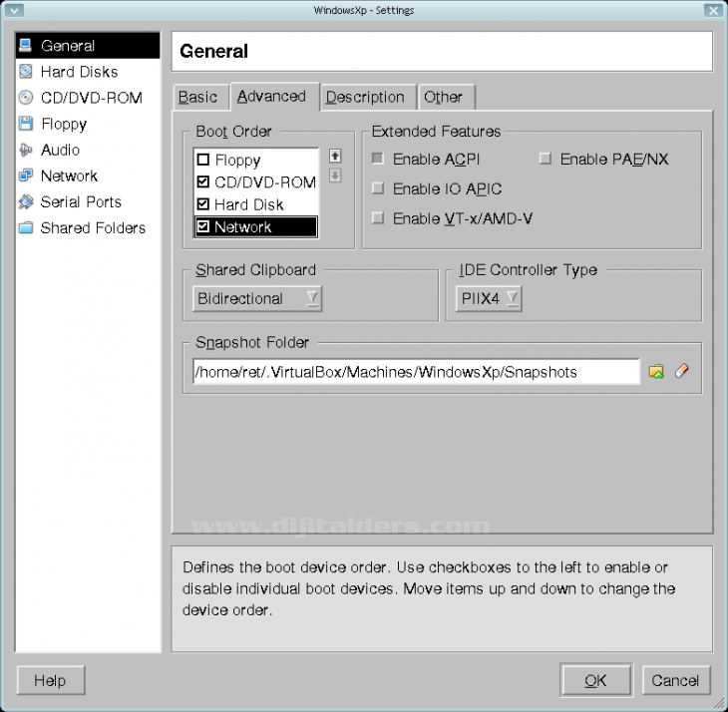
Task: Select General category in sidebar
Action: point(88,46)
